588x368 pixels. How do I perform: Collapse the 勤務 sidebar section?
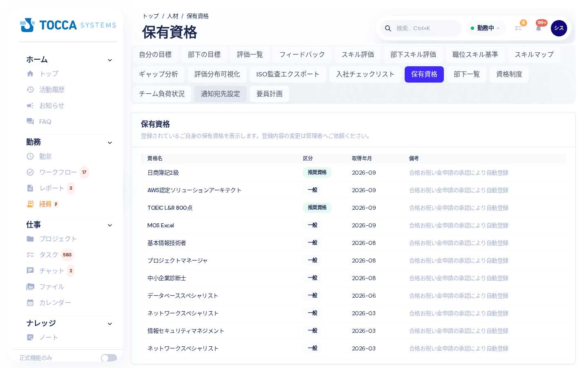click(x=110, y=143)
